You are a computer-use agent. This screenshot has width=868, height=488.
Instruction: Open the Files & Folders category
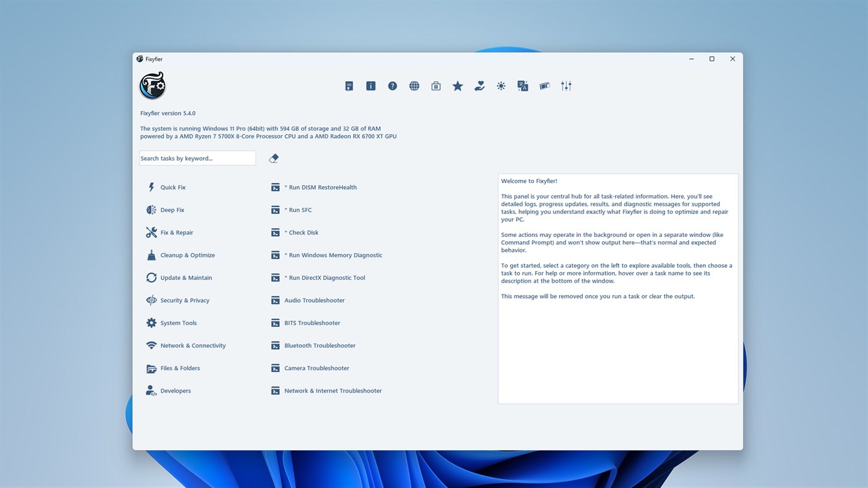click(173, 368)
